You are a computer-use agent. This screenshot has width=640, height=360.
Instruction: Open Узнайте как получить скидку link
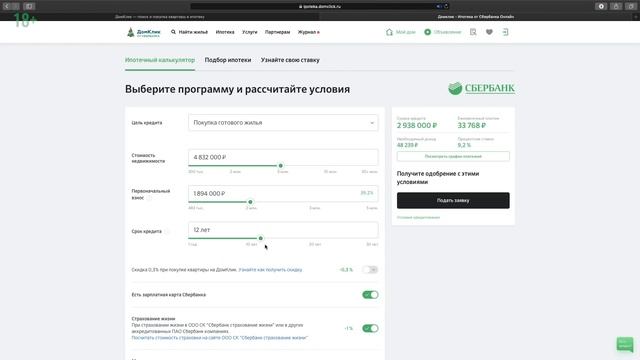(270, 270)
